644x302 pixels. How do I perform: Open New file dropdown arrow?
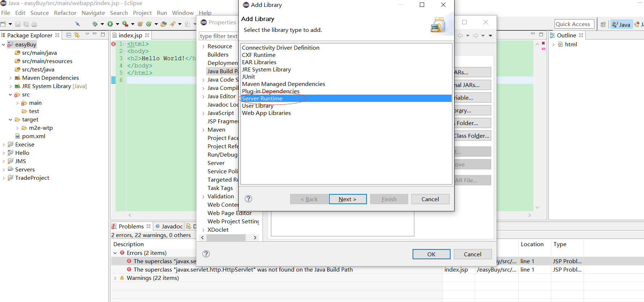pos(10,24)
